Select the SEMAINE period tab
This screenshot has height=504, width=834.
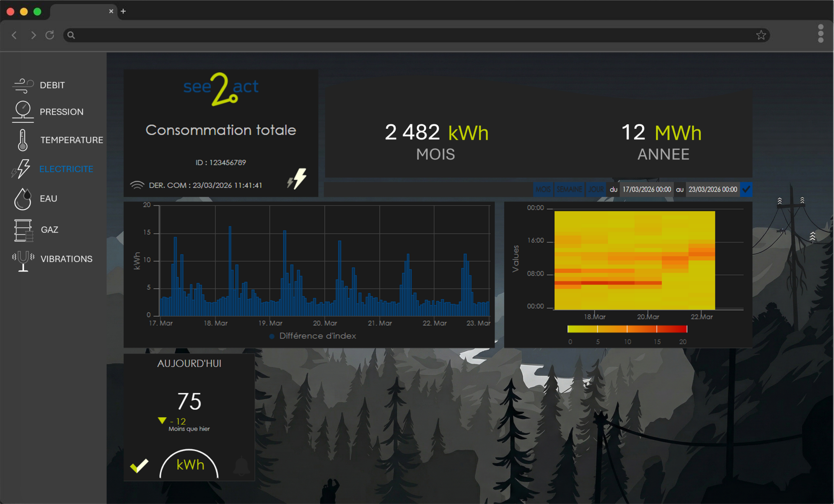[569, 189]
